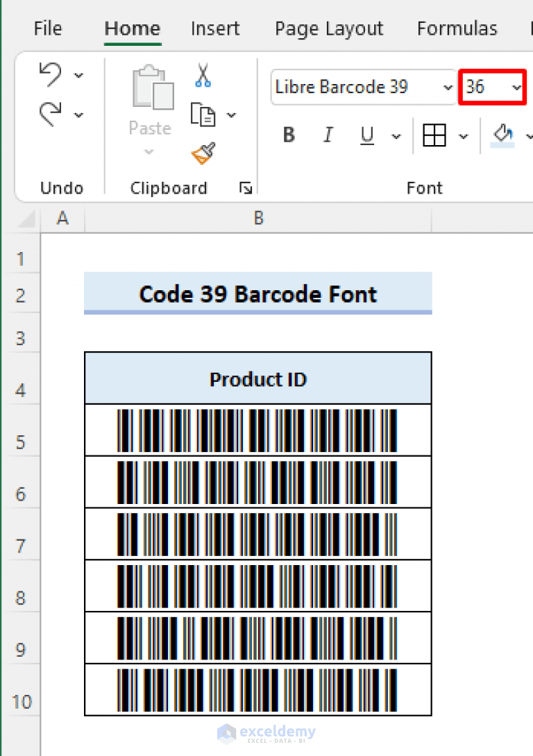533x756 pixels.
Task: Open the Borders grid icon
Action: click(434, 135)
